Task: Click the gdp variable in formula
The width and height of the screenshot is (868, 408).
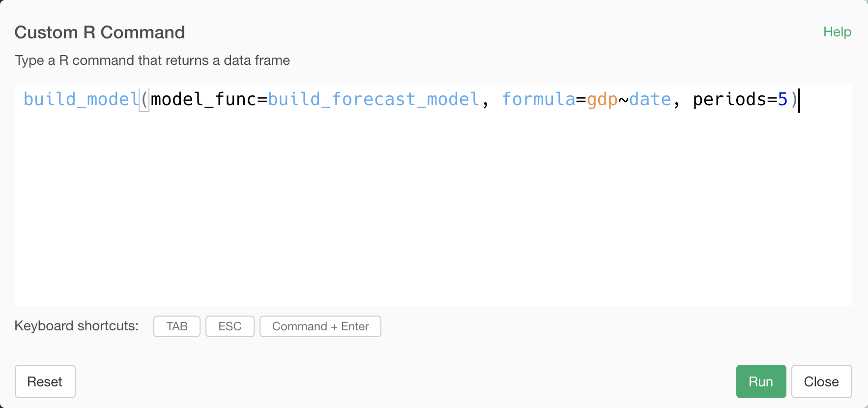Action: coord(602,100)
